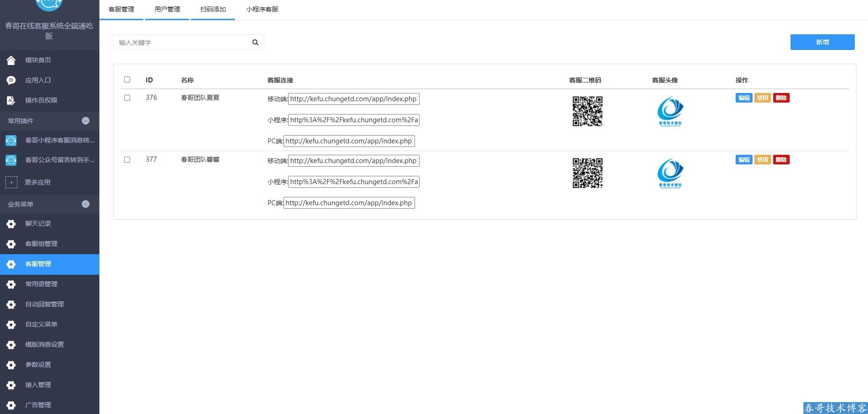Collapse the 常用插件 section arrow
The height and width of the screenshot is (414, 868).
[86, 121]
